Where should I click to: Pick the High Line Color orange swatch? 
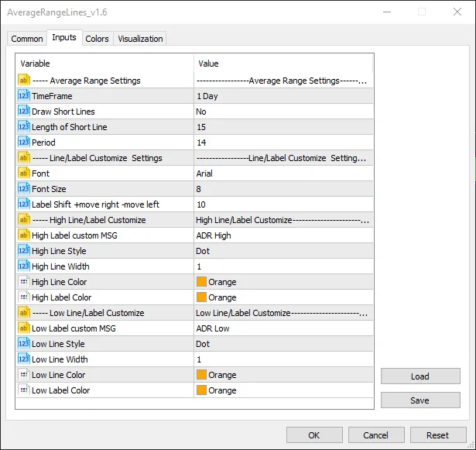point(201,282)
